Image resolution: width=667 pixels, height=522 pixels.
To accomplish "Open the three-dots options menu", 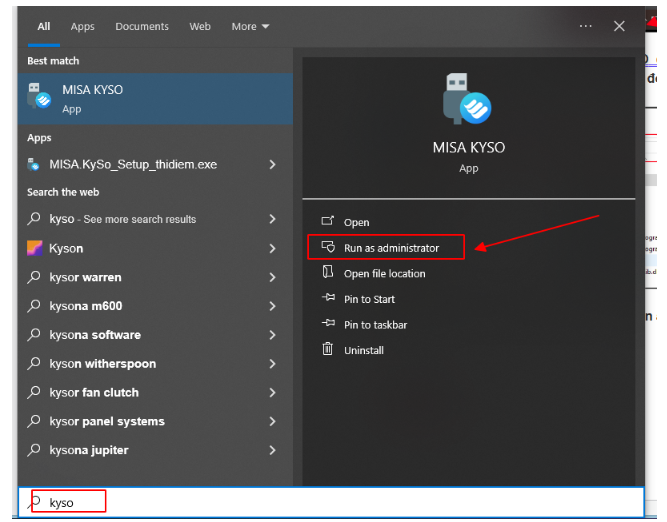I will (x=586, y=26).
